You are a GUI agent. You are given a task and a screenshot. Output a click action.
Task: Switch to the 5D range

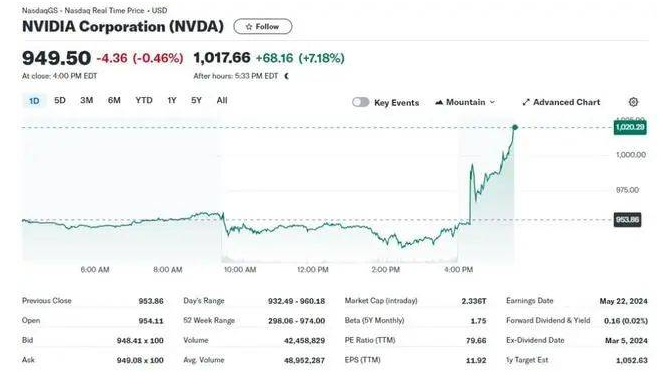[60, 100]
